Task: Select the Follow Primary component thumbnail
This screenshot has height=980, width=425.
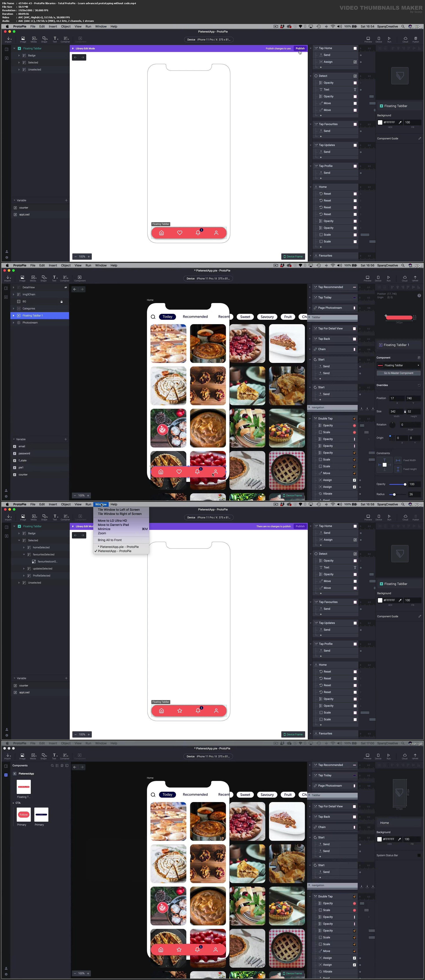Action: coord(24,815)
